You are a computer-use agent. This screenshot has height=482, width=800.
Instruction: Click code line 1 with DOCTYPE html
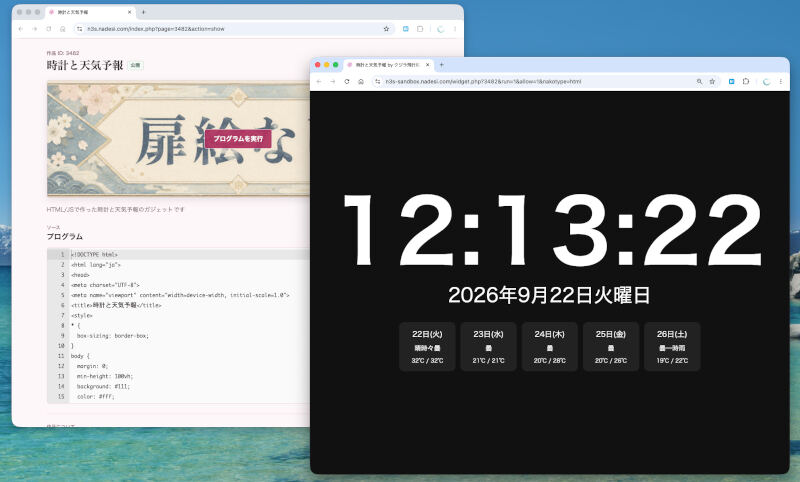(x=94, y=255)
